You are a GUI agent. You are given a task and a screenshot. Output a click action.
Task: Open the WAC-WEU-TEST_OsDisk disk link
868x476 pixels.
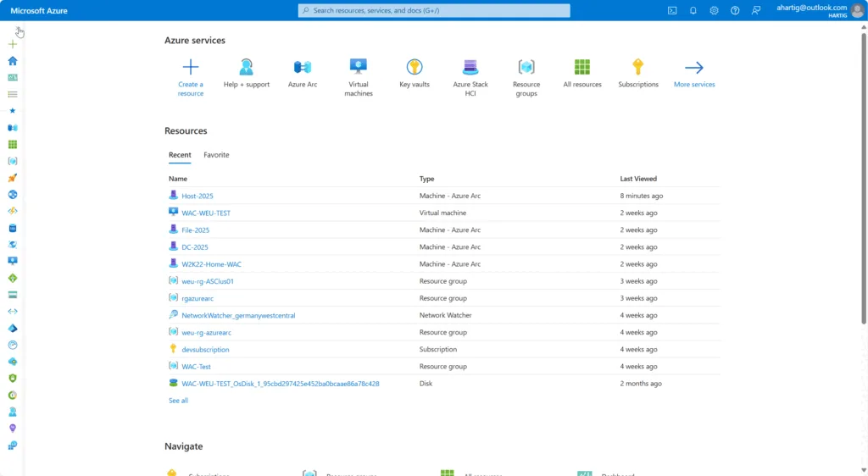pyautogui.click(x=280, y=384)
